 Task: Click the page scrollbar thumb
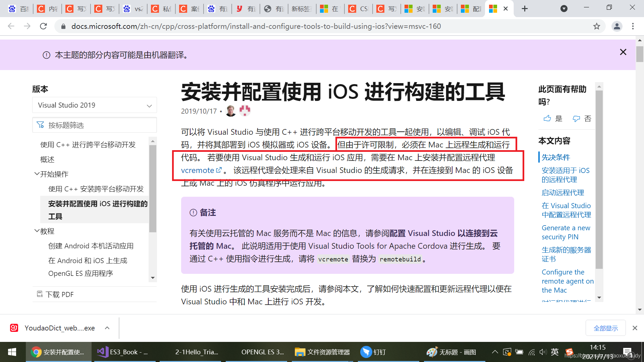[640, 54]
